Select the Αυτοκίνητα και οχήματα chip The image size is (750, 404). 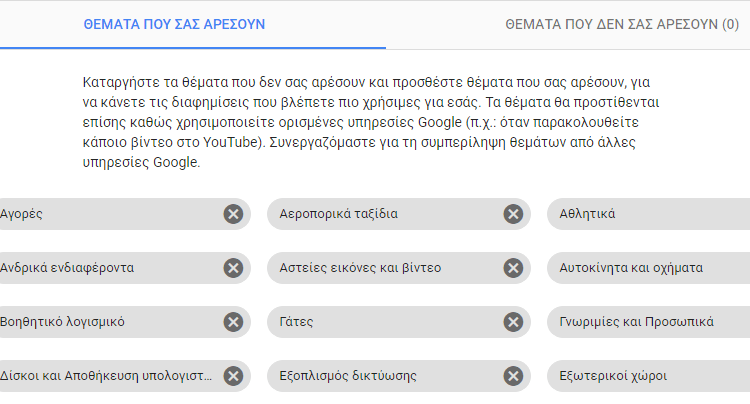tap(648, 268)
